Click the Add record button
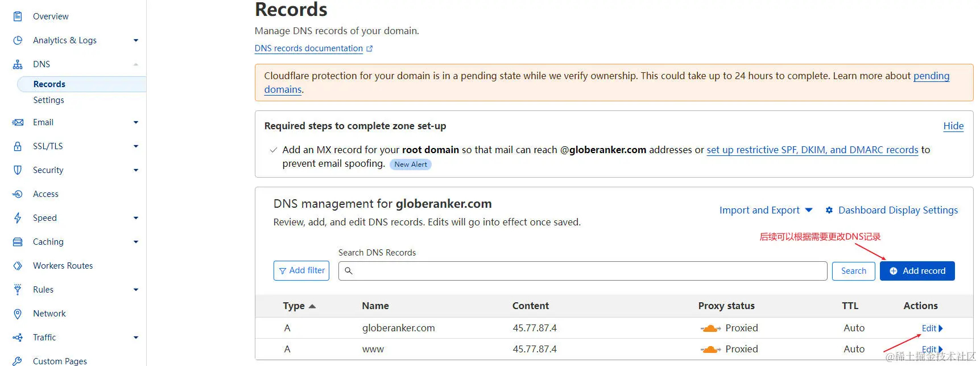 (917, 271)
